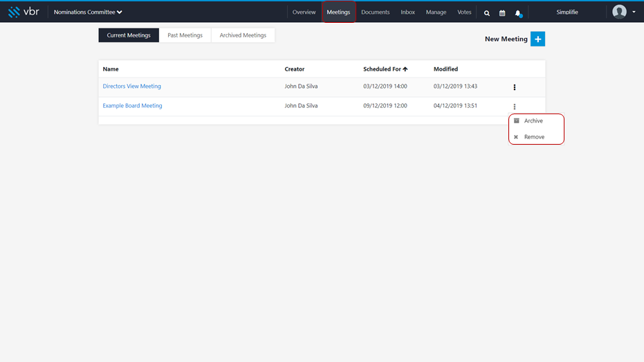
Task: Open the Inbox menu item
Action: [408, 12]
